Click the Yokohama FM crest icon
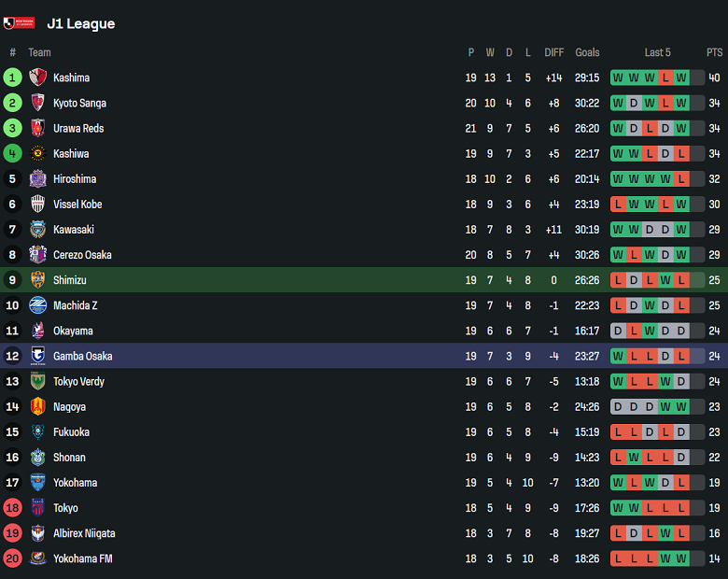This screenshot has width=728, height=579. (x=38, y=558)
